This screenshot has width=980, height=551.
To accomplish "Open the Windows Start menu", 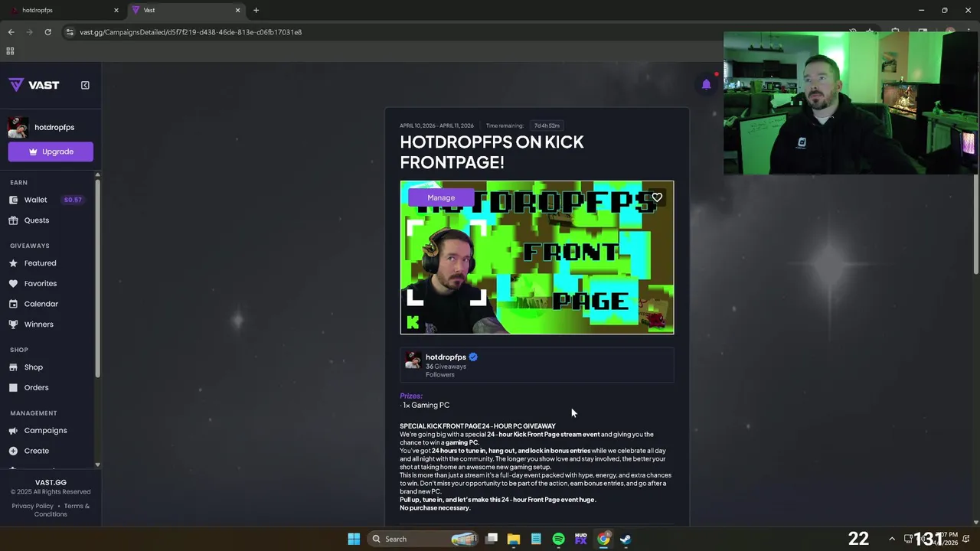I will click(x=354, y=539).
